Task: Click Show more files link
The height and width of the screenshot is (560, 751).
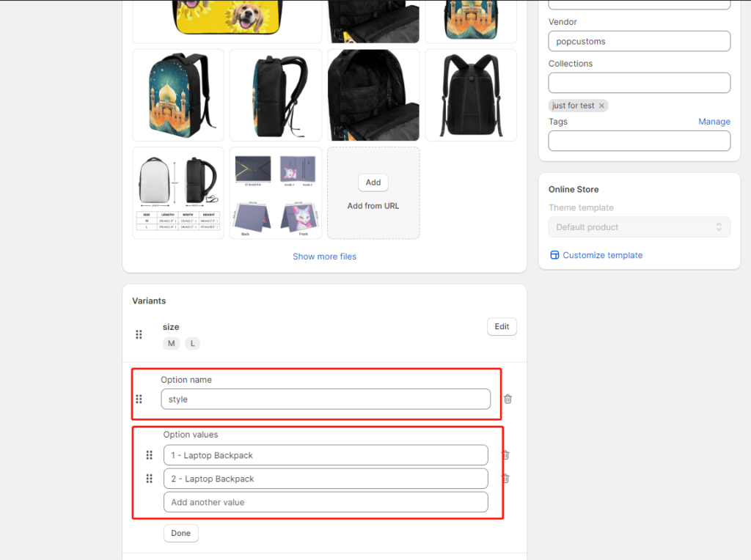Action: (324, 257)
